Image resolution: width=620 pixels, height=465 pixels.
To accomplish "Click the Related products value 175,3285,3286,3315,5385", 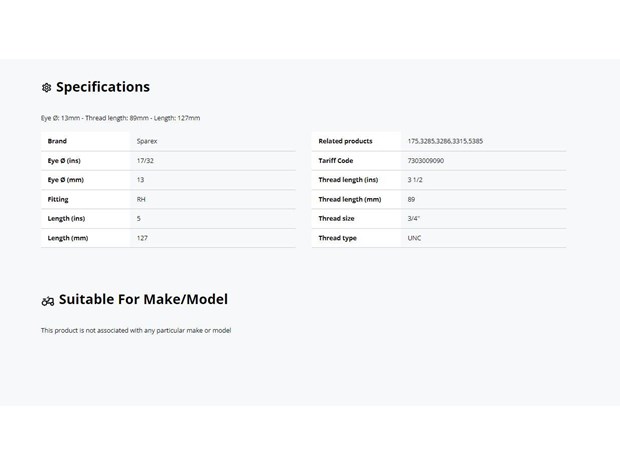I will point(445,141).
